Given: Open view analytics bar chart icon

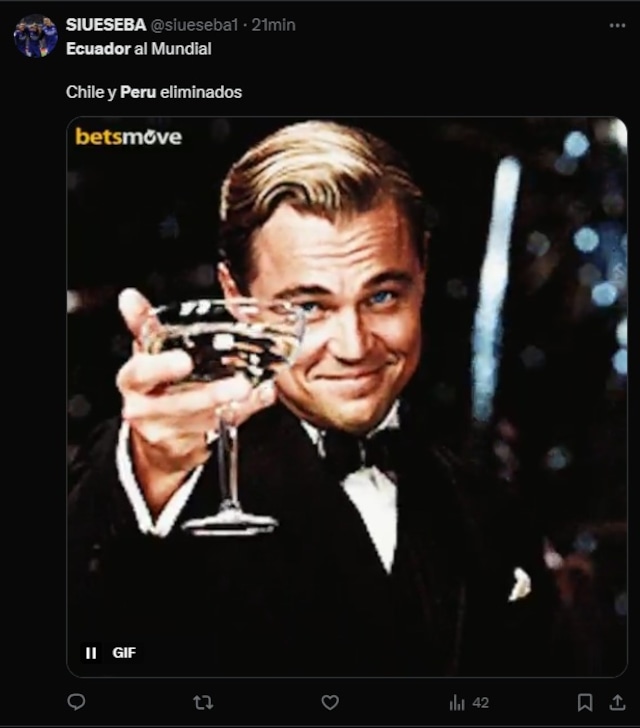Looking at the screenshot, I should click(457, 703).
